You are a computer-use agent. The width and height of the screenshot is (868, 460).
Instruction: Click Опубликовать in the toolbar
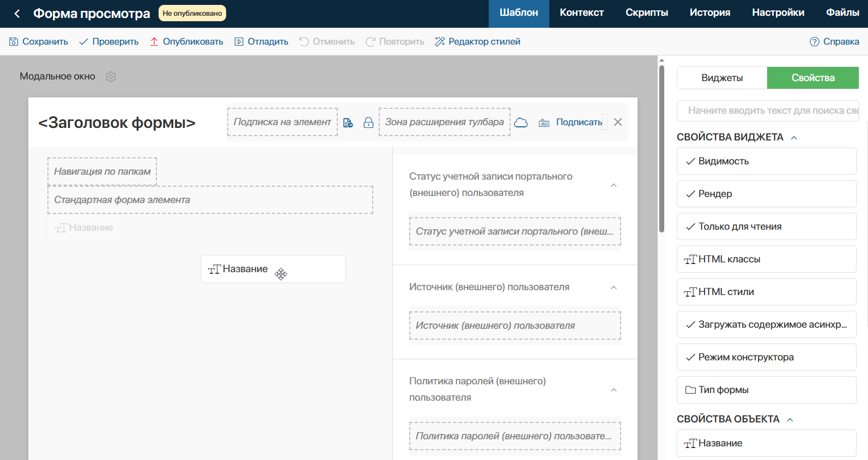click(186, 41)
